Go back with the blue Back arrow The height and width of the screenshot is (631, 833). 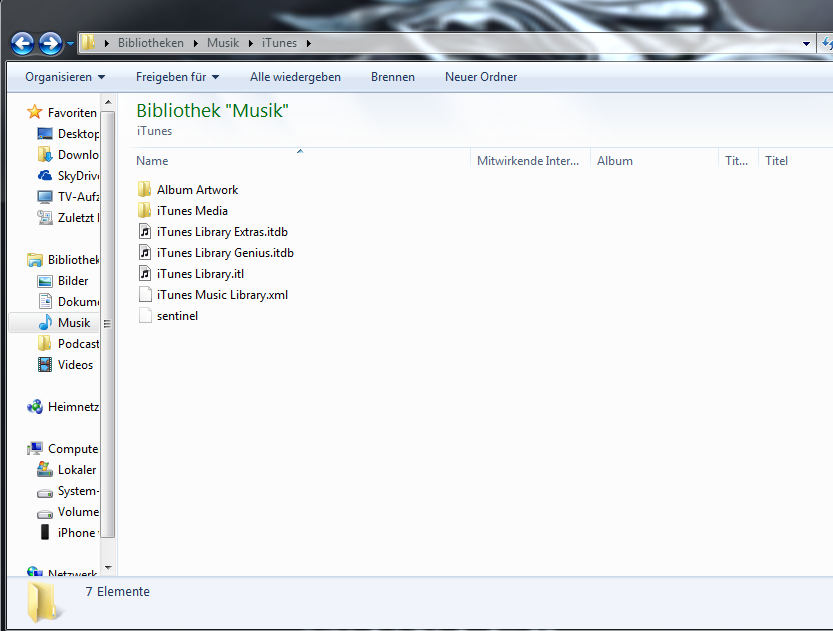(22, 44)
